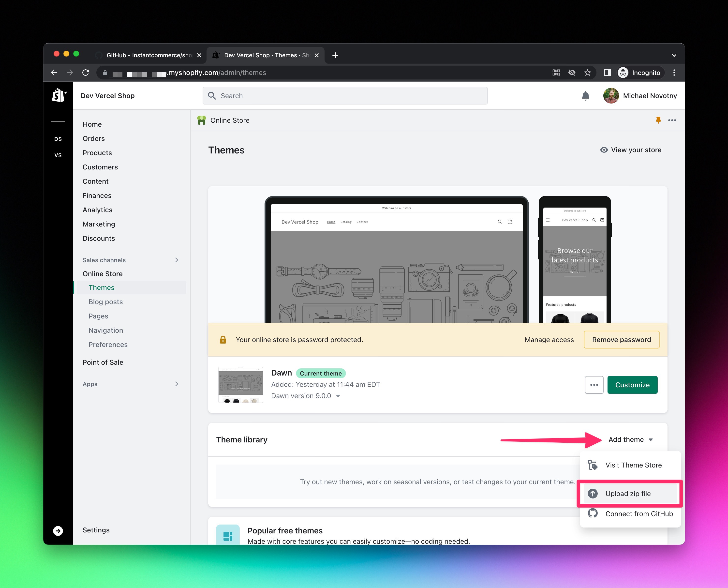Screen dimensions: 728x588
Task: Open Navigation under Online Store
Action: pos(106,330)
